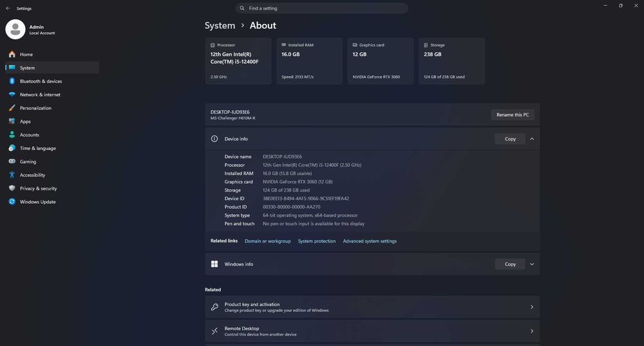644x346 pixels.
Task: Collapse the Device info section chevron
Action: click(x=532, y=139)
